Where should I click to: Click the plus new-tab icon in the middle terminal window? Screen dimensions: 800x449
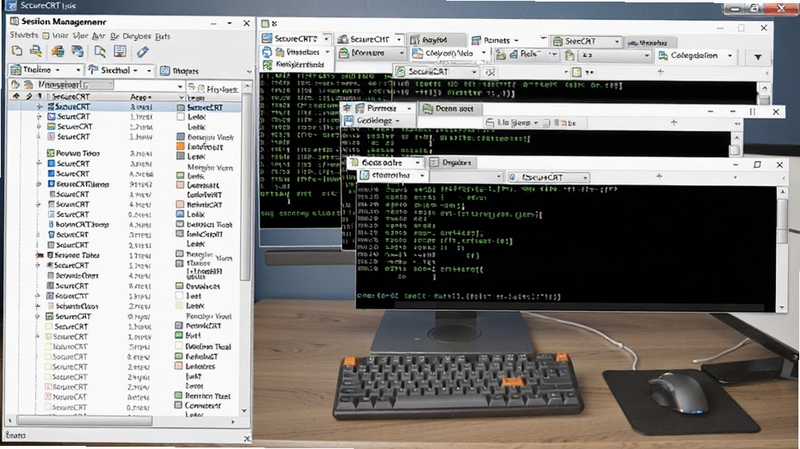[x=674, y=122]
